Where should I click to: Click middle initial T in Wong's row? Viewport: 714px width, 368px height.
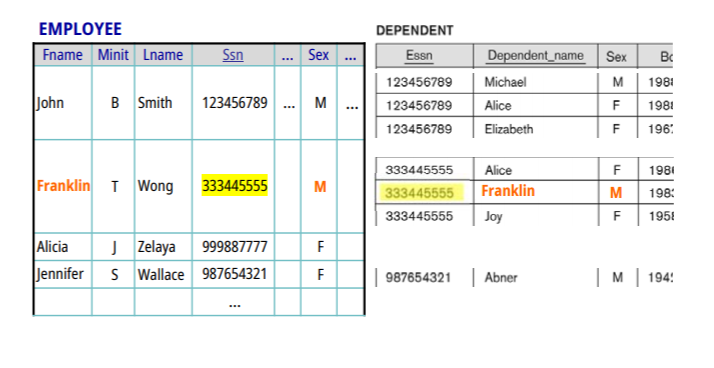click(x=115, y=186)
